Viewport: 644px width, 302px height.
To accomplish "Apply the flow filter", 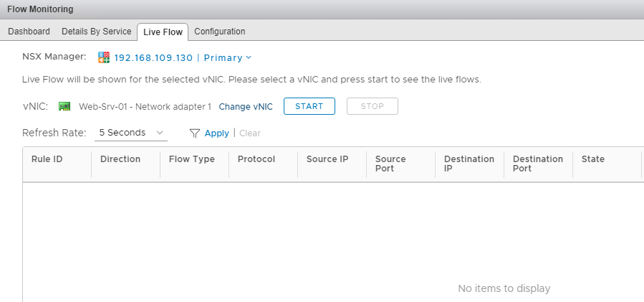I will [216, 133].
